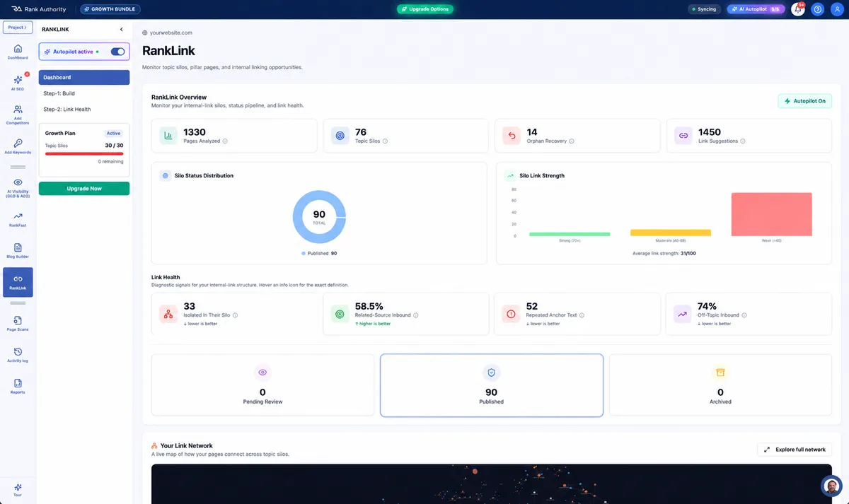Click the 1330 Pages Analyzed card
The image size is (849, 504).
coord(233,136)
